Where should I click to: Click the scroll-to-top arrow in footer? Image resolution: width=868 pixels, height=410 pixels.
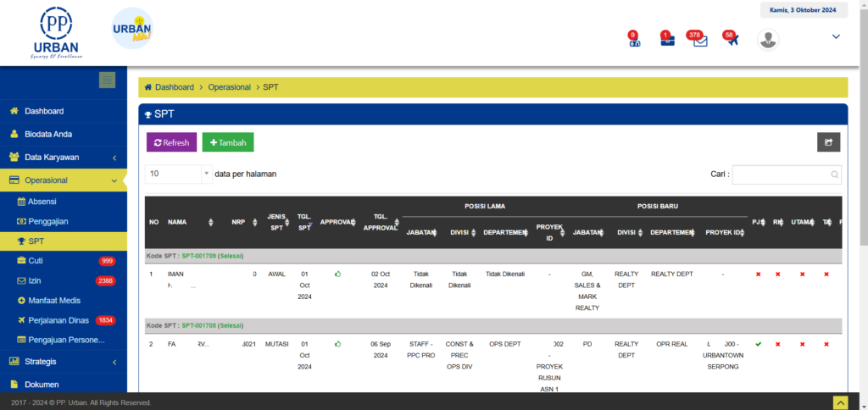[840, 402]
